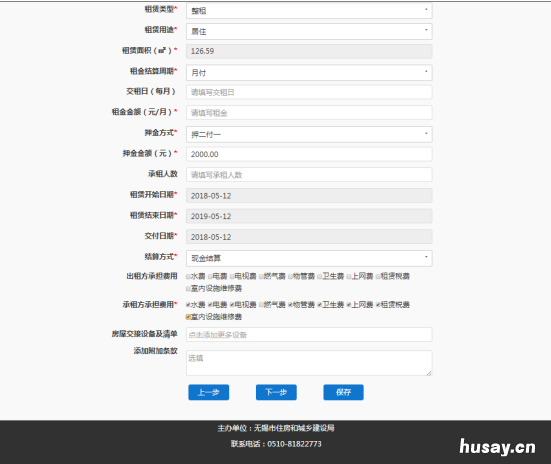Click the 交付日期 date field

pos(309,237)
